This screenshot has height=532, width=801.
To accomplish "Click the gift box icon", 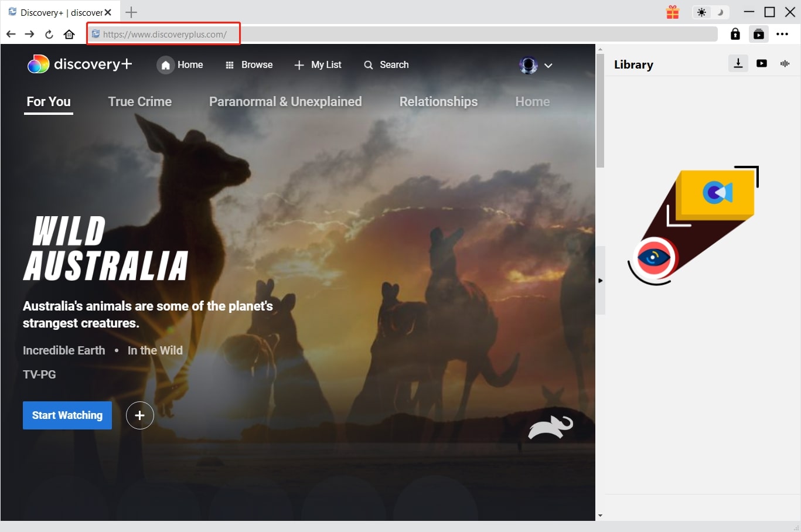I will click(x=672, y=12).
